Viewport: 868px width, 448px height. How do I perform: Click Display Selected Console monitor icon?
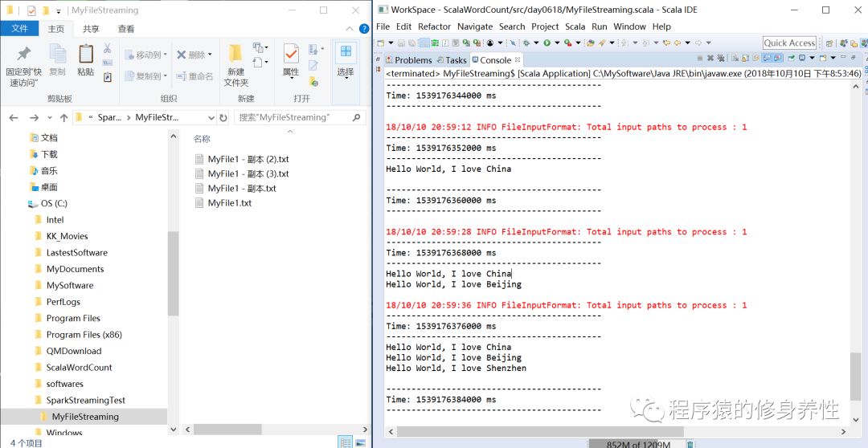(x=802, y=58)
